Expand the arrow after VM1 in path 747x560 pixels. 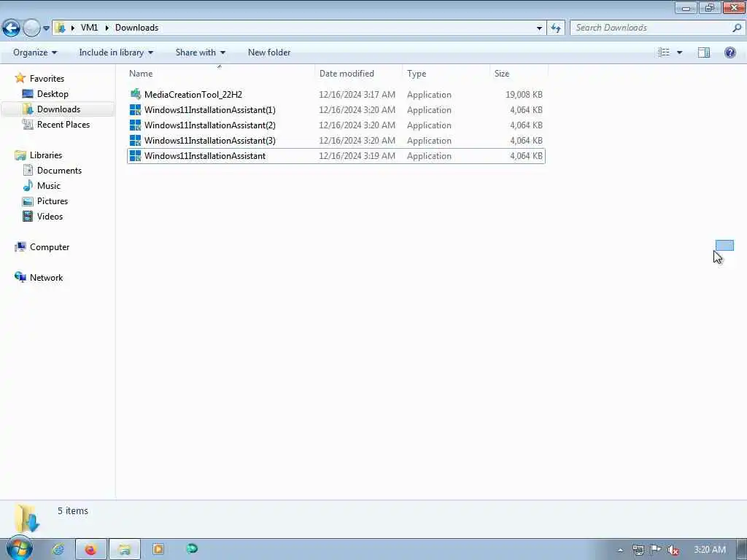click(x=107, y=28)
